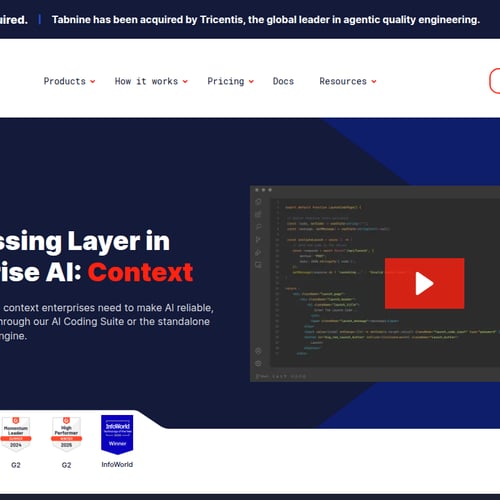This screenshot has width=500, height=500.
Task: Open the G2 High Performer badge
Action: [x=66, y=434]
